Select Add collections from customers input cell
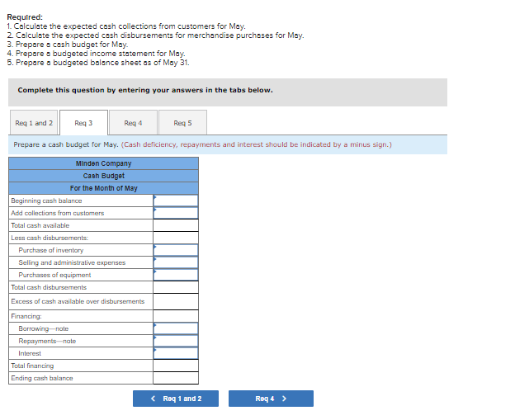This screenshot has width=515, height=420. (176, 213)
